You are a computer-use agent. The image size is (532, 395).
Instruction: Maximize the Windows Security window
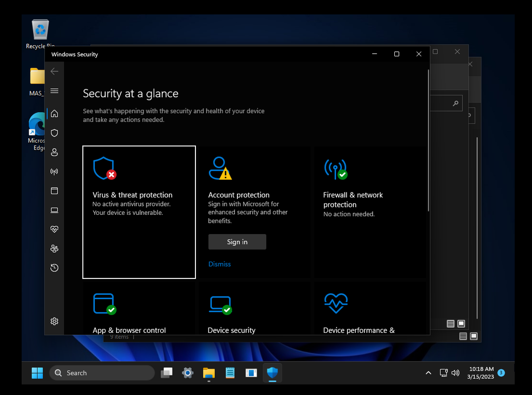[x=397, y=54]
